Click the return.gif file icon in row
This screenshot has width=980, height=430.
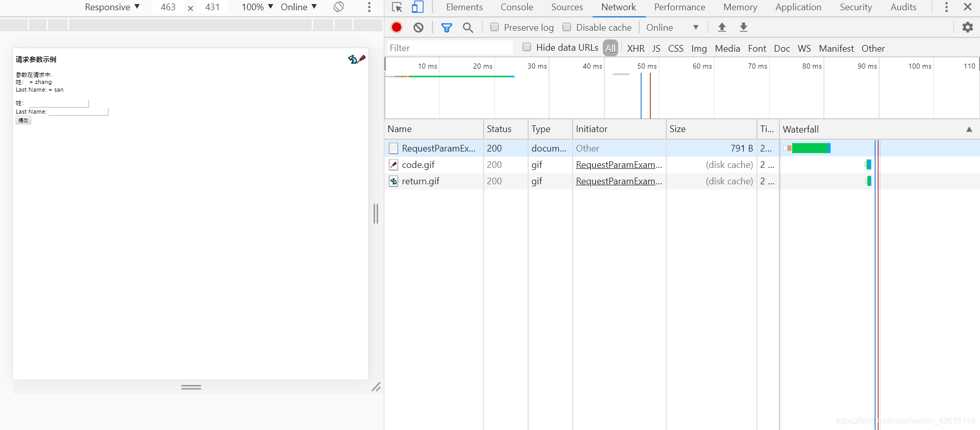[394, 181]
